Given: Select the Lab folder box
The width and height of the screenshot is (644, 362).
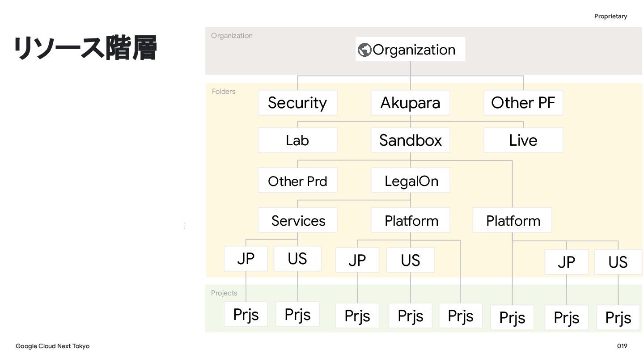Looking at the screenshot, I should (297, 140).
